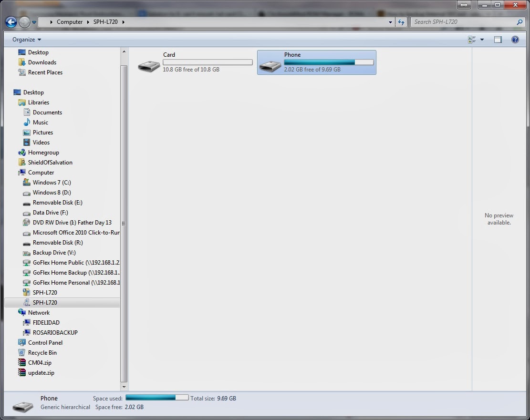Click the Homegroup icon
This screenshot has width=530, height=420.
click(x=22, y=153)
